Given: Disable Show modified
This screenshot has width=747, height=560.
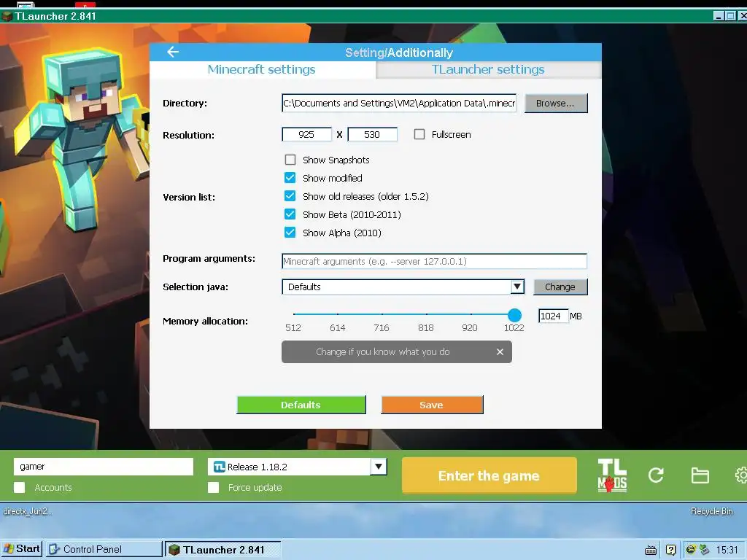Looking at the screenshot, I should (x=290, y=178).
